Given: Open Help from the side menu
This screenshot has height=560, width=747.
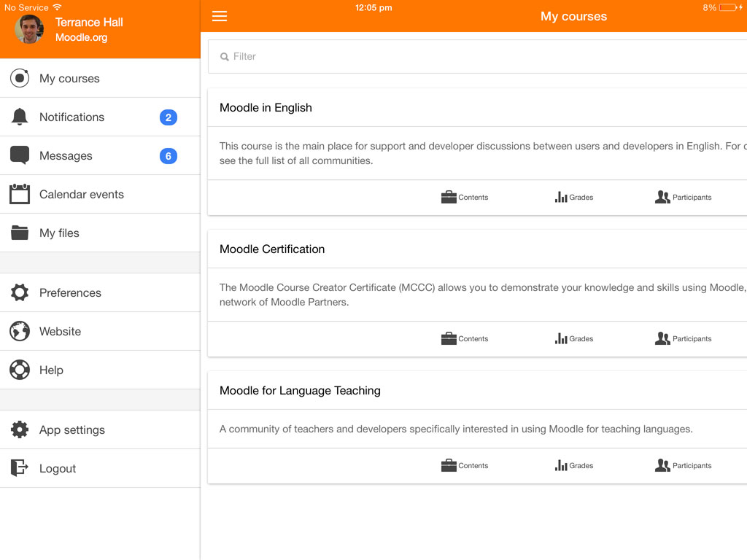Looking at the screenshot, I should click(100, 370).
